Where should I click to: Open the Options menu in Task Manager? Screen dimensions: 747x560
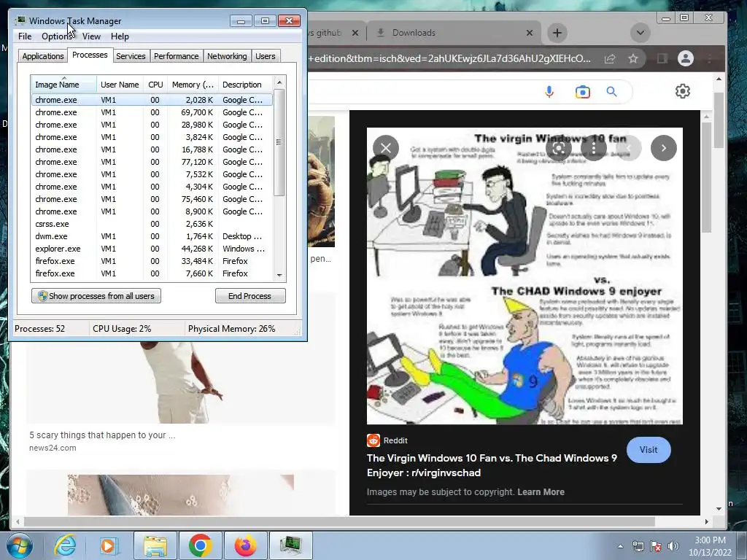tap(57, 36)
